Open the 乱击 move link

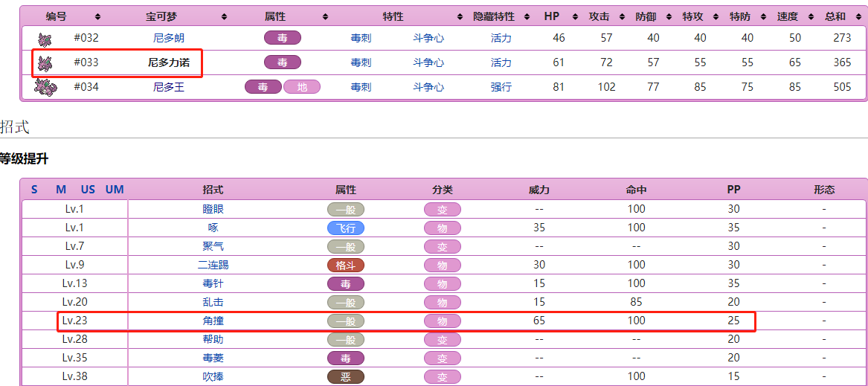pos(213,303)
